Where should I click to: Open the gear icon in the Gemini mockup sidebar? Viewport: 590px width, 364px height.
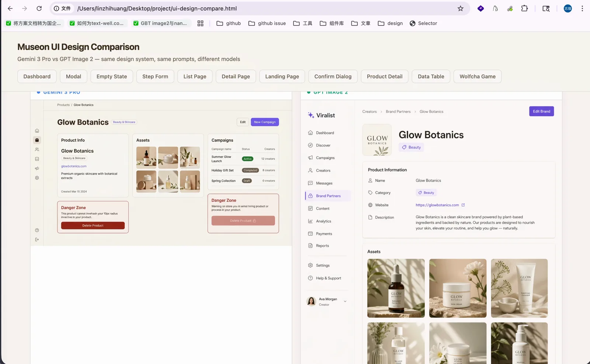point(37,178)
